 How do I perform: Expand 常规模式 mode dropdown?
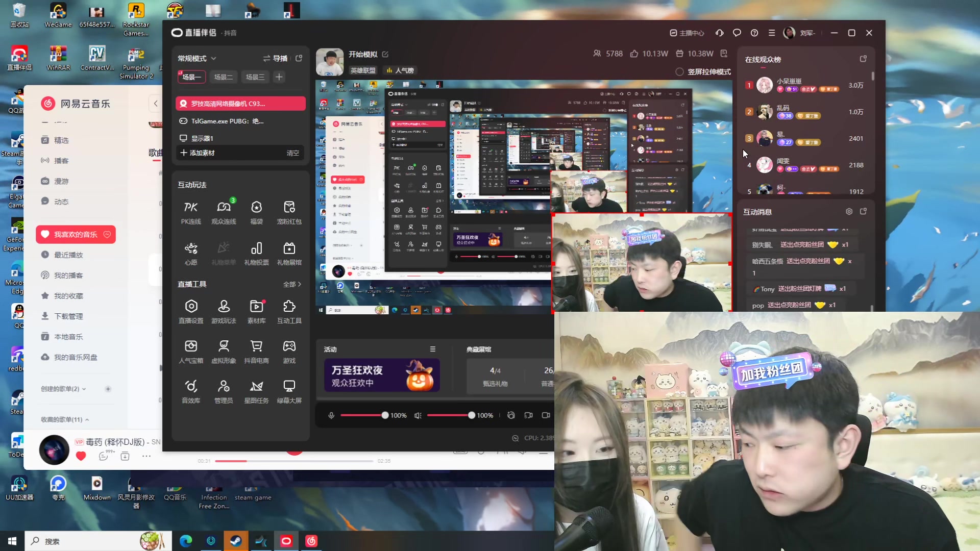coord(197,58)
